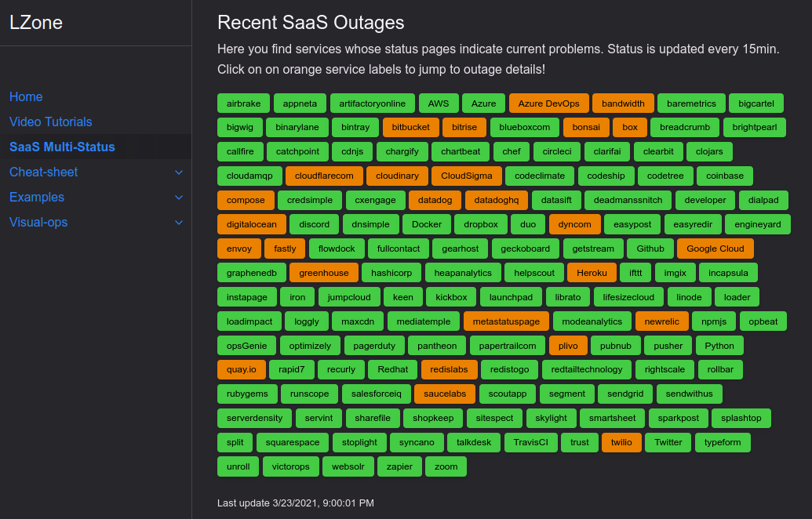This screenshot has height=519, width=812.
Task: Jump to cloudflarecom outage details
Action: [x=324, y=176]
